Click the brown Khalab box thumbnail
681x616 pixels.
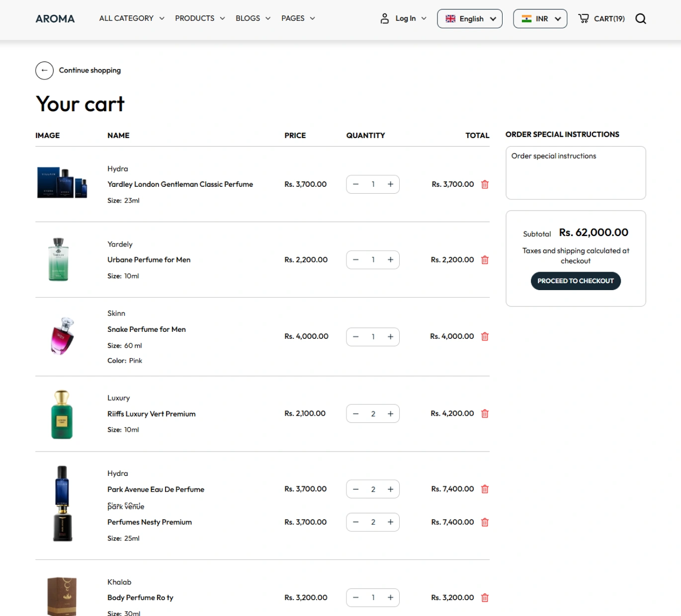pyautogui.click(x=62, y=596)
